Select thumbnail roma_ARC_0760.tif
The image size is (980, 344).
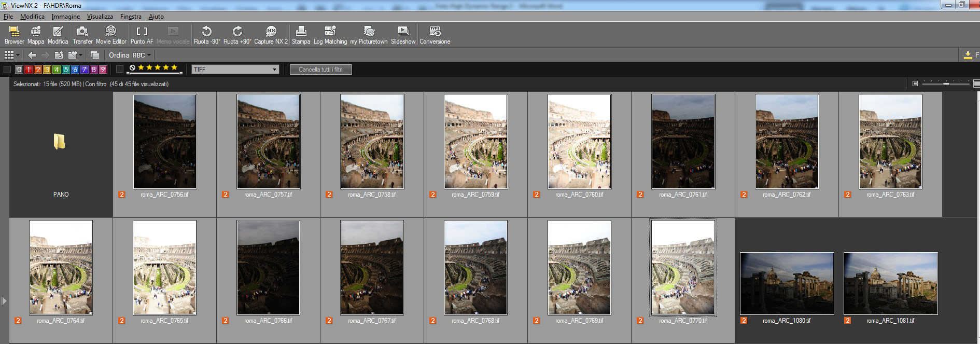coord(579,142)
